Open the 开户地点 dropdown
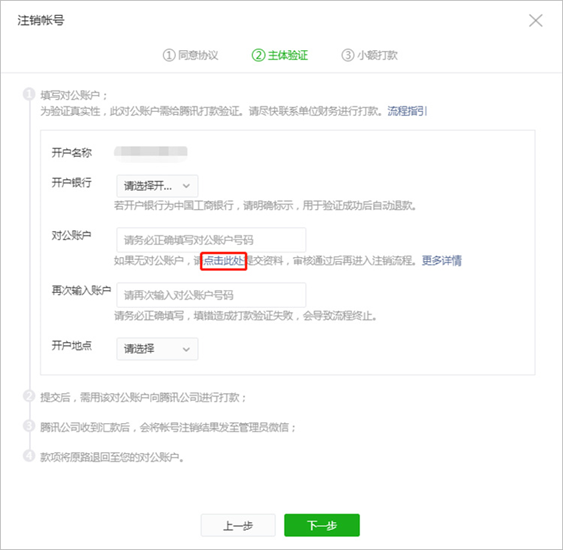 157,349
